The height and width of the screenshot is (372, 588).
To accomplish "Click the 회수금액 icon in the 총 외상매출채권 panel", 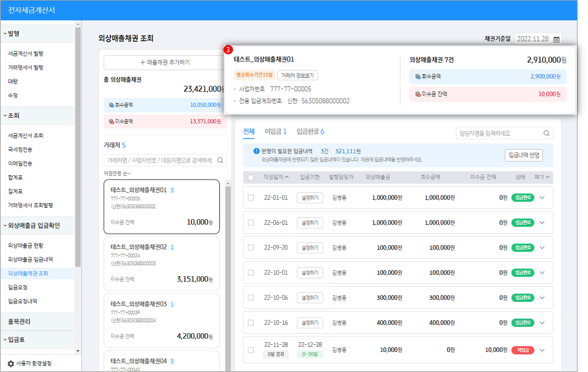I will click(x=111, y=105).
